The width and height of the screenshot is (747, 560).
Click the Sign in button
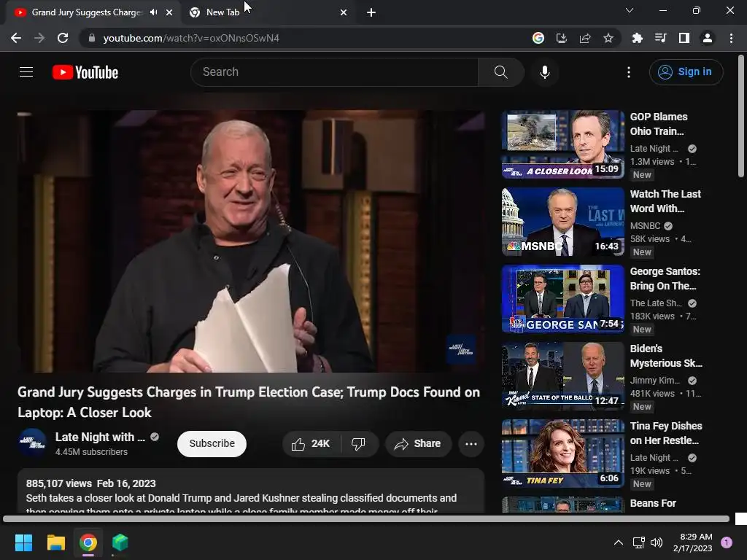point(686,72)
